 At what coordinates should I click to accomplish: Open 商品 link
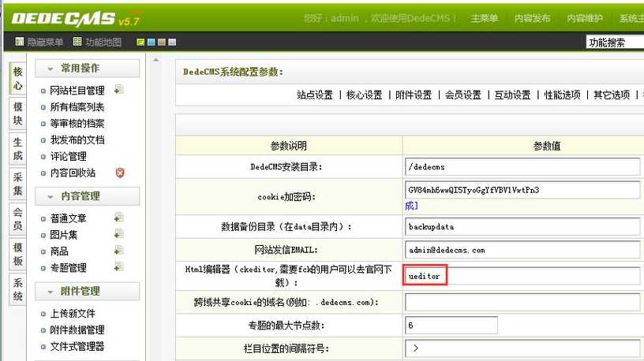[59, 251]
